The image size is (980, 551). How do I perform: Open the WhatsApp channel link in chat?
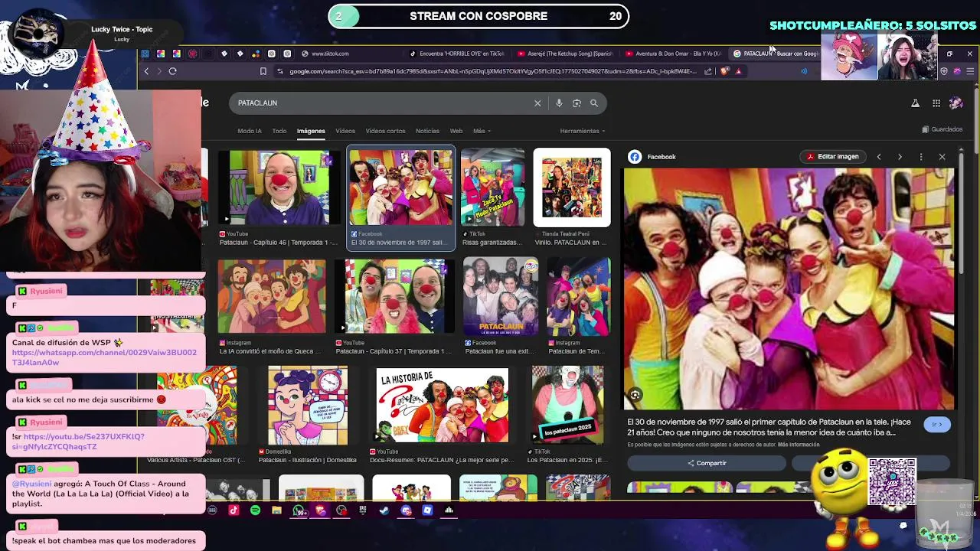tap(104, 357)
